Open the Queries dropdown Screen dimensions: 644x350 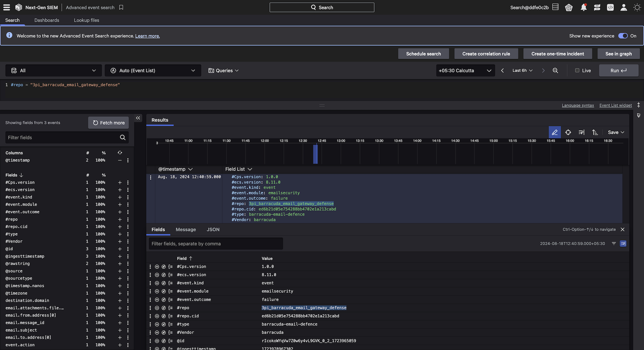224,71
